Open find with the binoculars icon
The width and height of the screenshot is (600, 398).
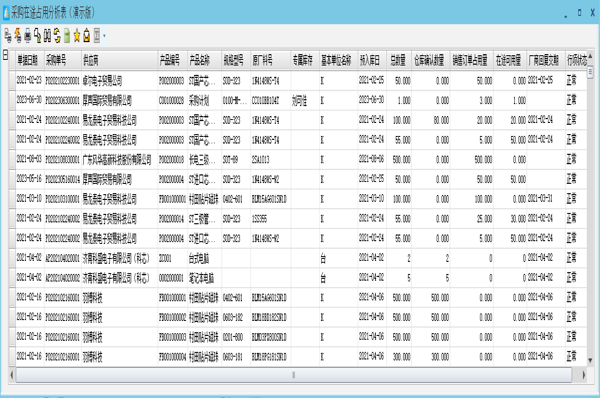click(47, 36)
